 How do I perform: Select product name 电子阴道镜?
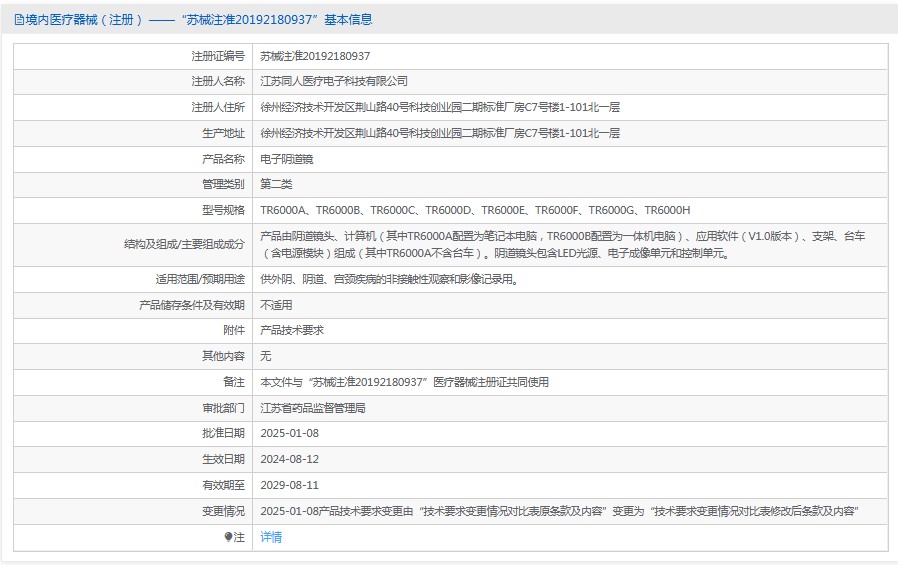pos(287,159)
